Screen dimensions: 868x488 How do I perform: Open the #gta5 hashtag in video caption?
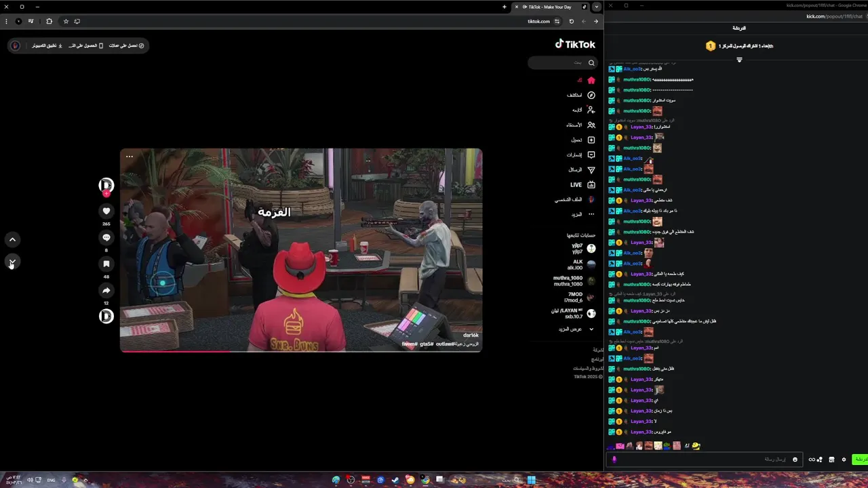427,344
